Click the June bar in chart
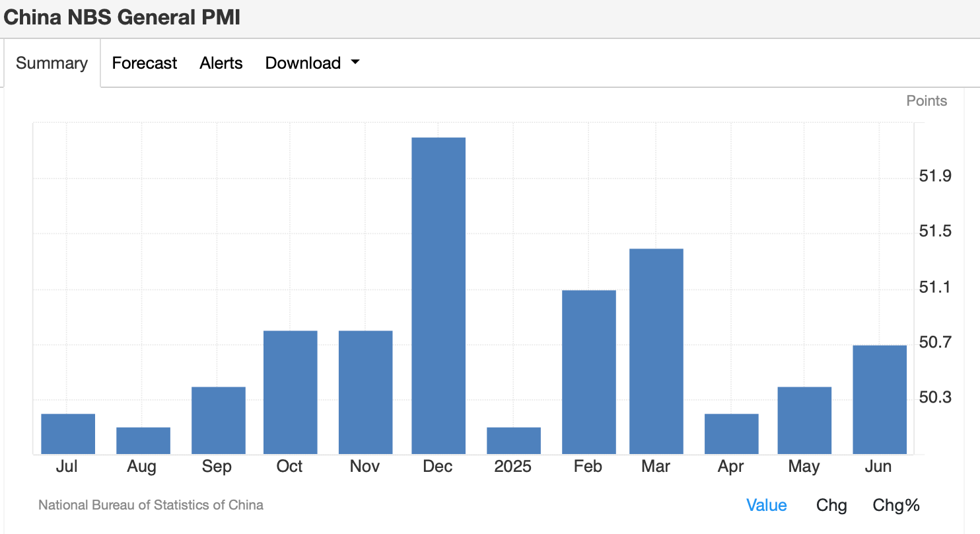The width and height of the screenshot is (980, 534). tap(880, 399)
